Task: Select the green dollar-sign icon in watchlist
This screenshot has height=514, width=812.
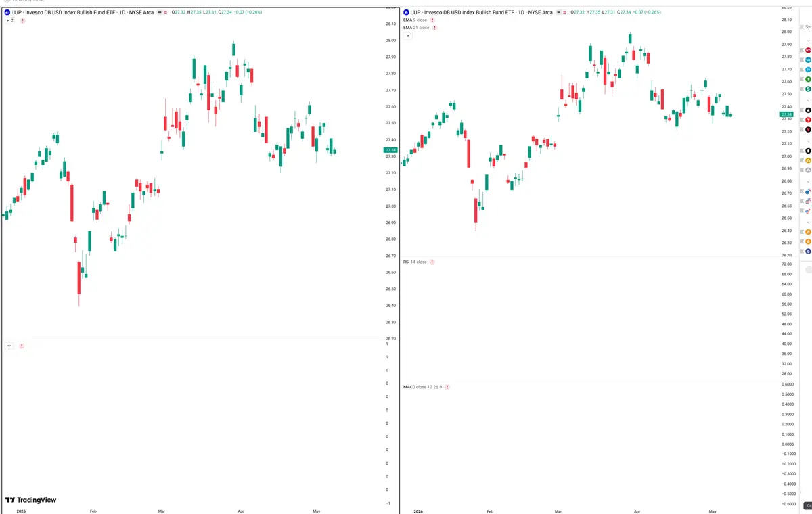Action: [808, 89]
